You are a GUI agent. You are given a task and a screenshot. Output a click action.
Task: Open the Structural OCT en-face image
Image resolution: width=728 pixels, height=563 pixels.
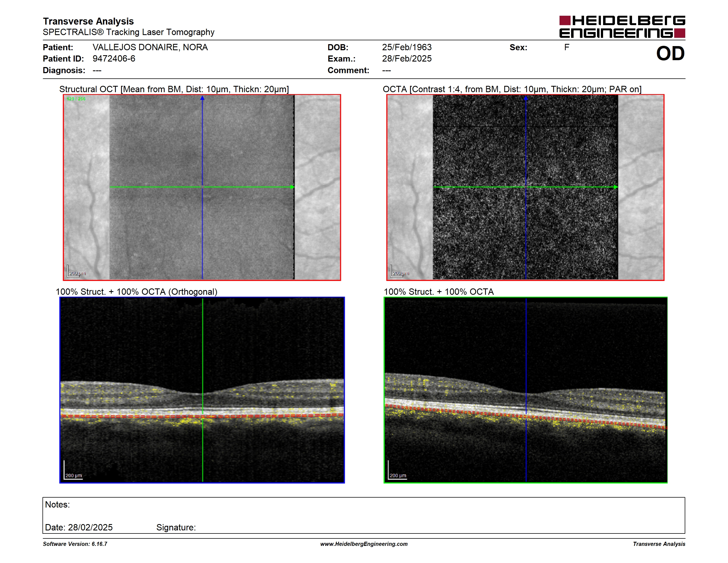click(202, 187)
